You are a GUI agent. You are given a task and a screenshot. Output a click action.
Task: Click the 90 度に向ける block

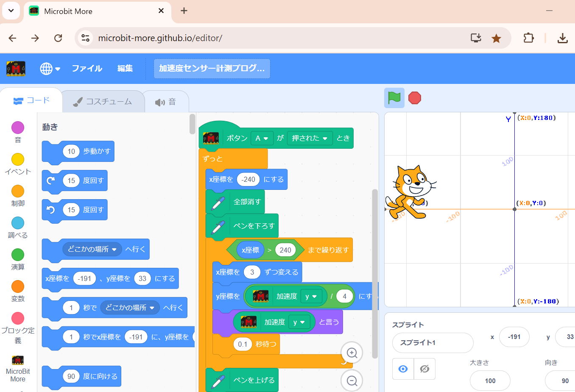point(81,376)
